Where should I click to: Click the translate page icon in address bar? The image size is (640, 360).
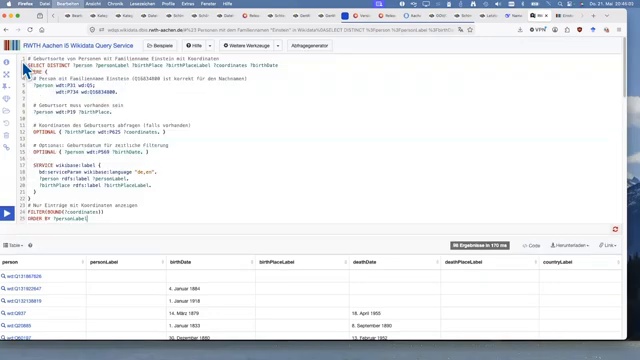(x=460, y=30)
